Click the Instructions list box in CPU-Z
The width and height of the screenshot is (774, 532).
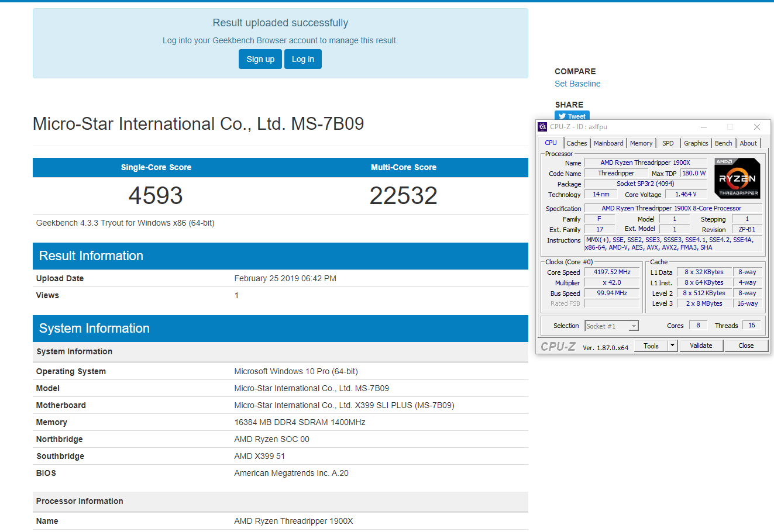coord(673,244)
